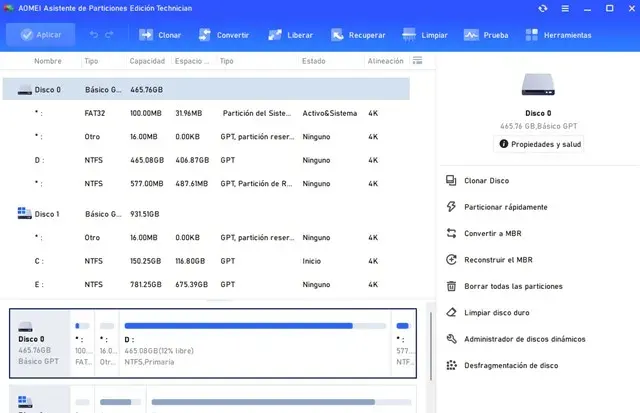The height and width of the screenshot is (413, 640).
Task: Open the Liberar toolbar menu
Action: [x=291, y=35]
